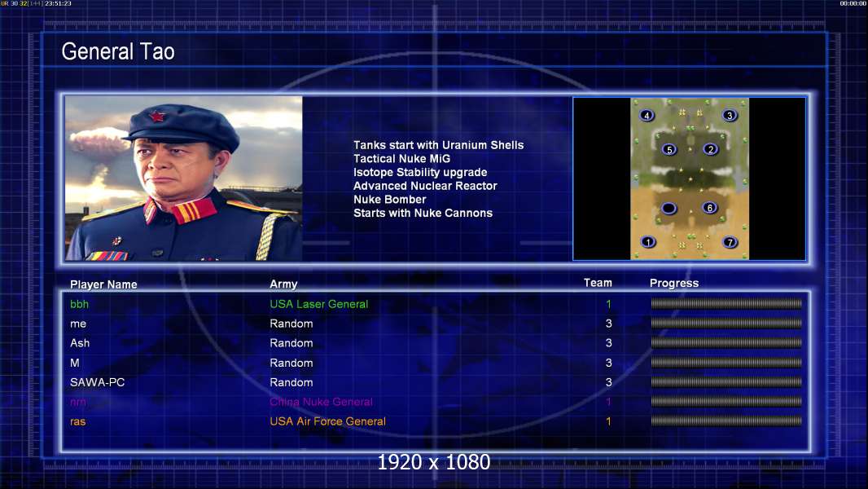Click team number 3 for Ash
This screenshot has height=489, width=868.
pyautogui.click(x=608, y=343)
